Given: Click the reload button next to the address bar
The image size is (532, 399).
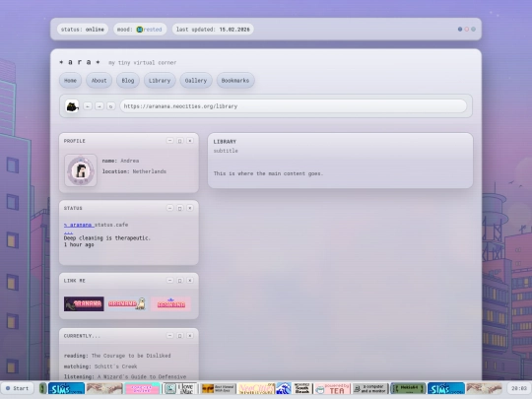Looking at the screenshot, I should coord(110,106).
